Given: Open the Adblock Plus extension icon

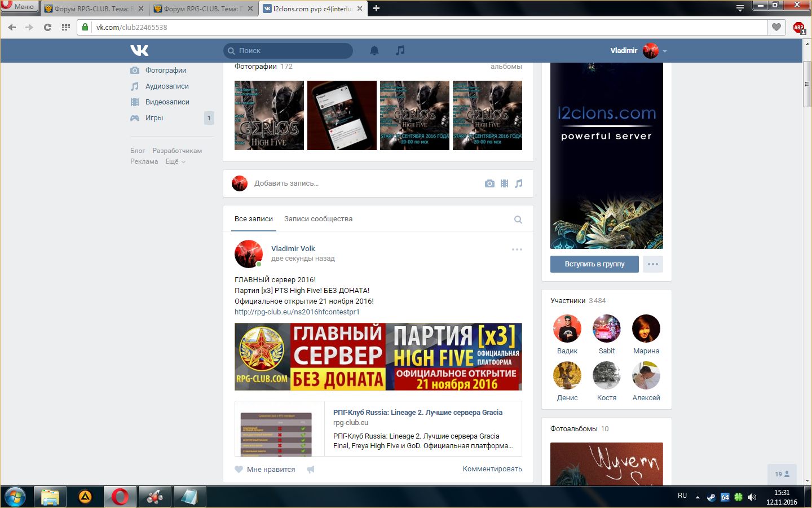Looking at the screenshot, I should 799,28.
